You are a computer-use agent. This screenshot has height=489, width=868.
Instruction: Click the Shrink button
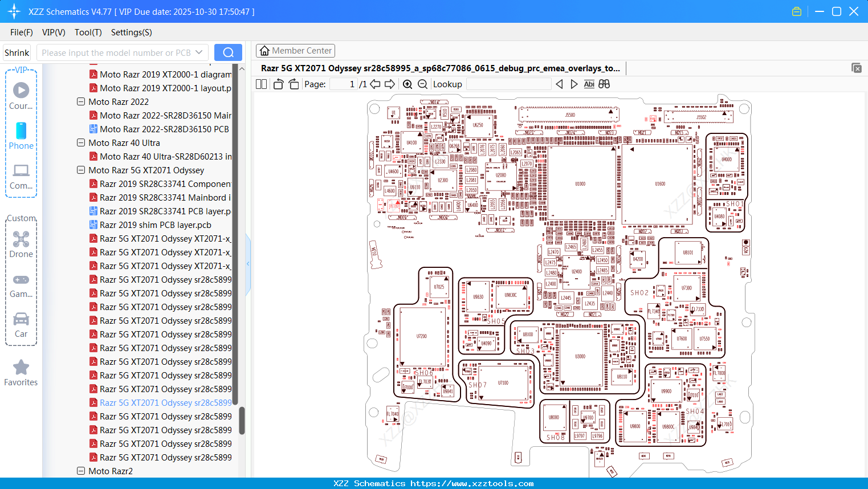point(16,52)
